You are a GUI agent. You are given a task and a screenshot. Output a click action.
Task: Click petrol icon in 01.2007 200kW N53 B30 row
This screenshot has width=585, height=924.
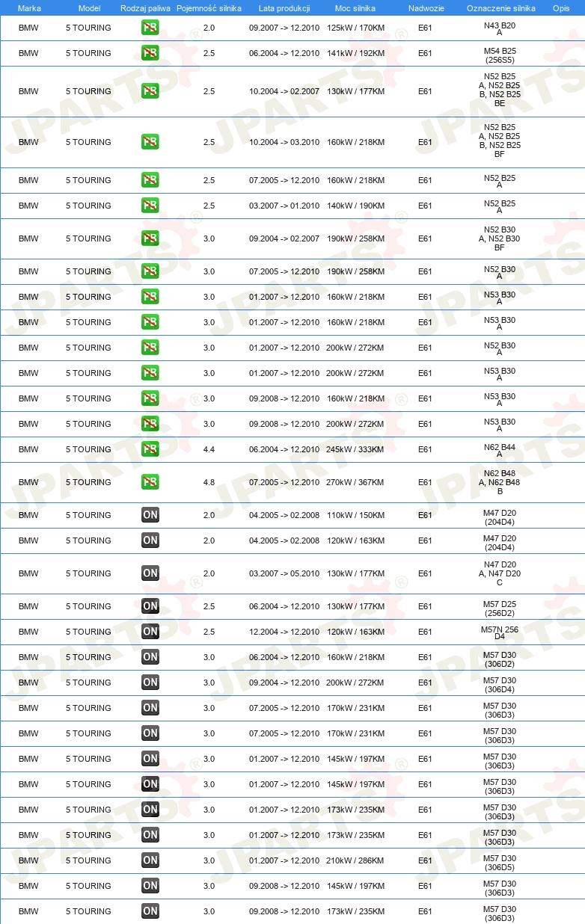tap(150, 373)
